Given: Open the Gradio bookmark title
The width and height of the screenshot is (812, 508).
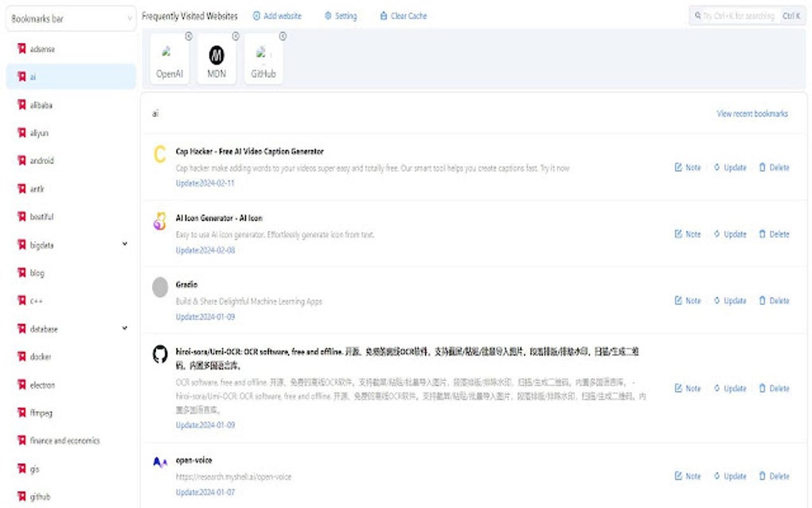Looking at the screenshot, I should 186,284.
